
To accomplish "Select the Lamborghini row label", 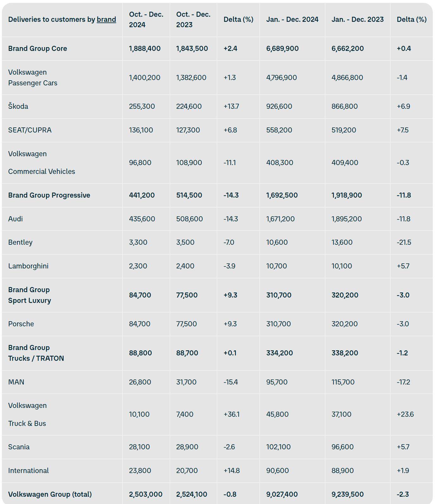I will (28, 266).
